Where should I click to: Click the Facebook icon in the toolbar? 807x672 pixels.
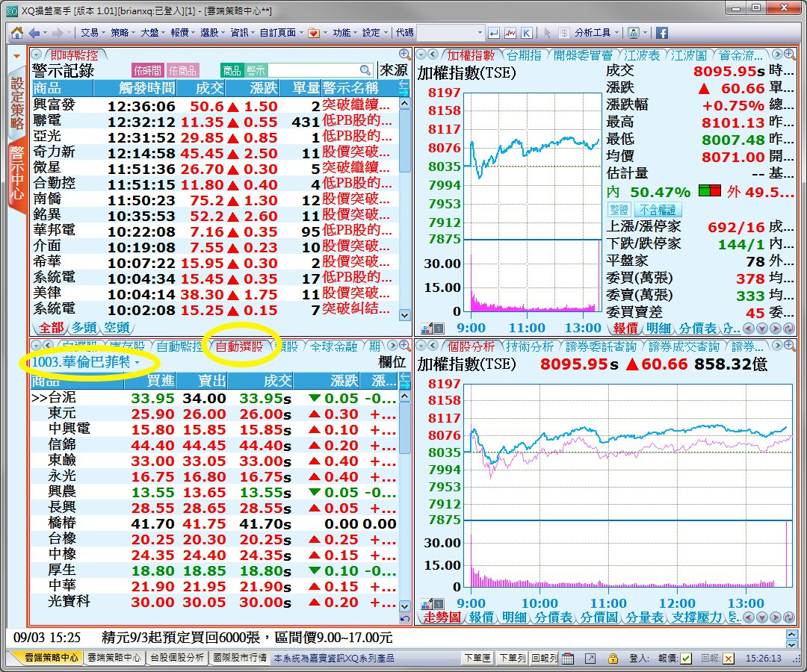click(x=661, y=33)
